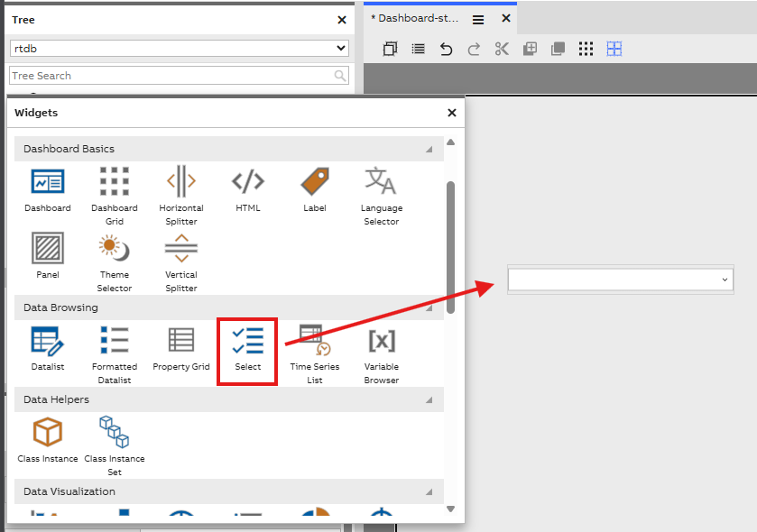Click the undo arrow in dashboard toolbar

click(x=446, y=49)
